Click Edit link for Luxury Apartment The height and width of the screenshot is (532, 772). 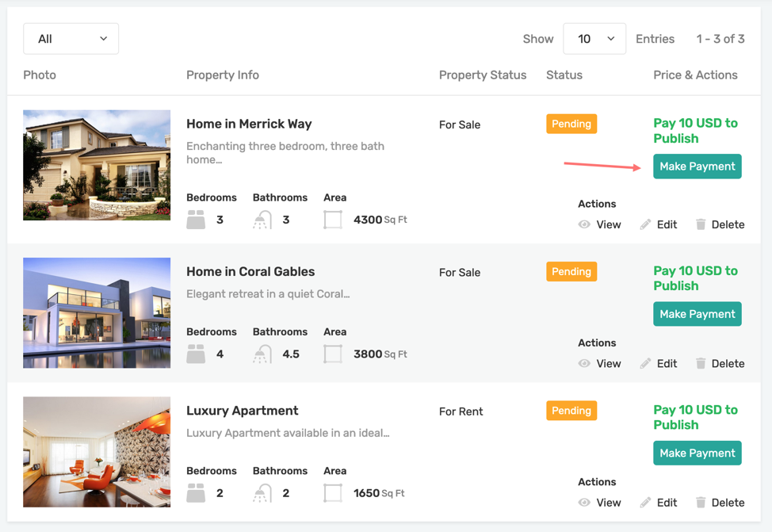pyautogui.click(x=667, y=503)
